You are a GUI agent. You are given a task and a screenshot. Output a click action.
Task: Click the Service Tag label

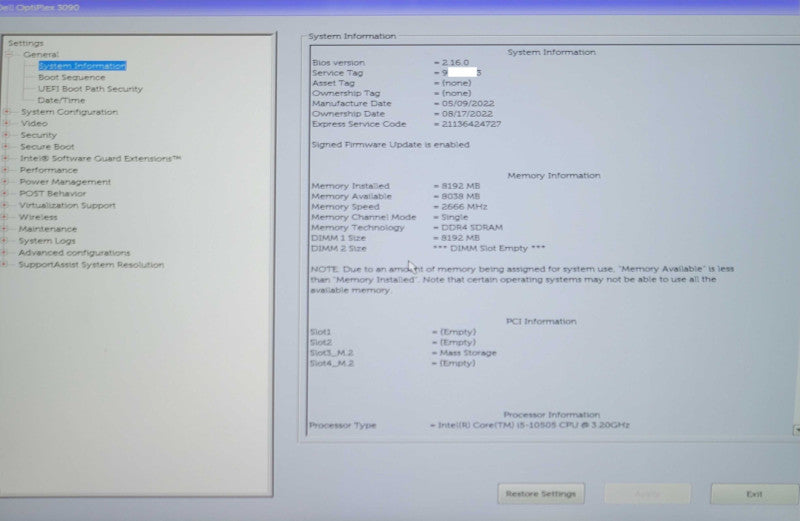pyautogui.click(x=337, y=73)
